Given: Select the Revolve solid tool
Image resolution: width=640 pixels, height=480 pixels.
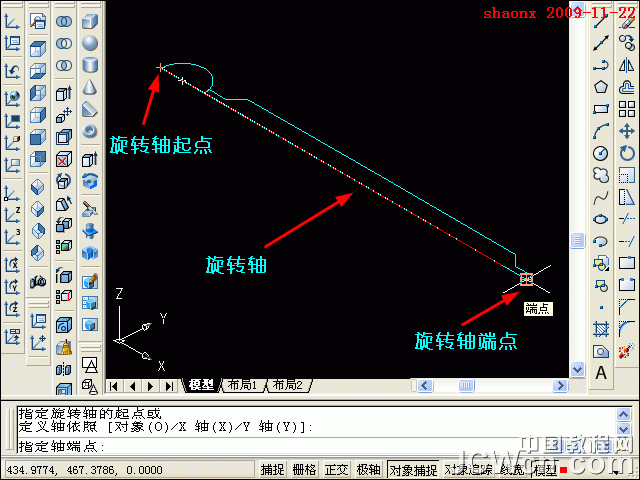Looking at the screenshot, I should 90,181.
